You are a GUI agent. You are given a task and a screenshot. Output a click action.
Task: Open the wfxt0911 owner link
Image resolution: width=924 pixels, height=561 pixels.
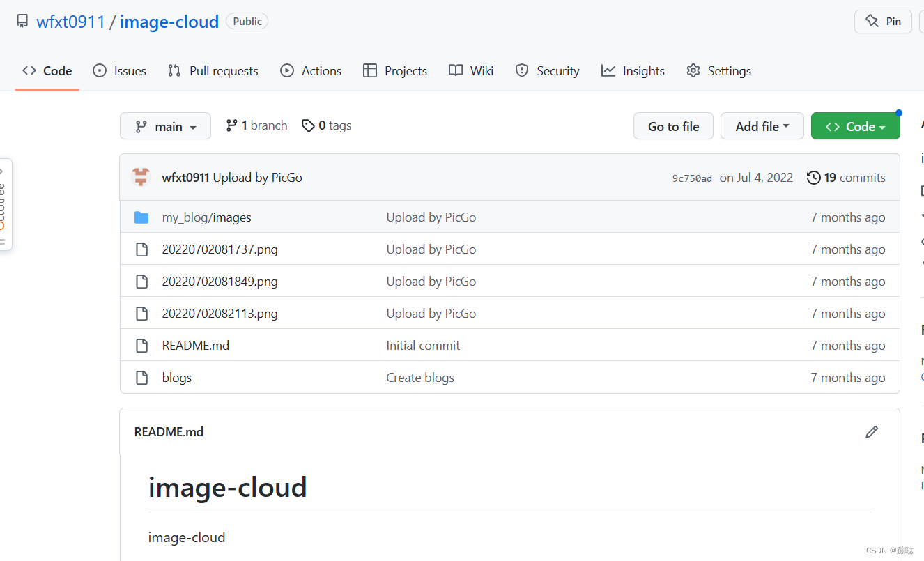(70, 22)
